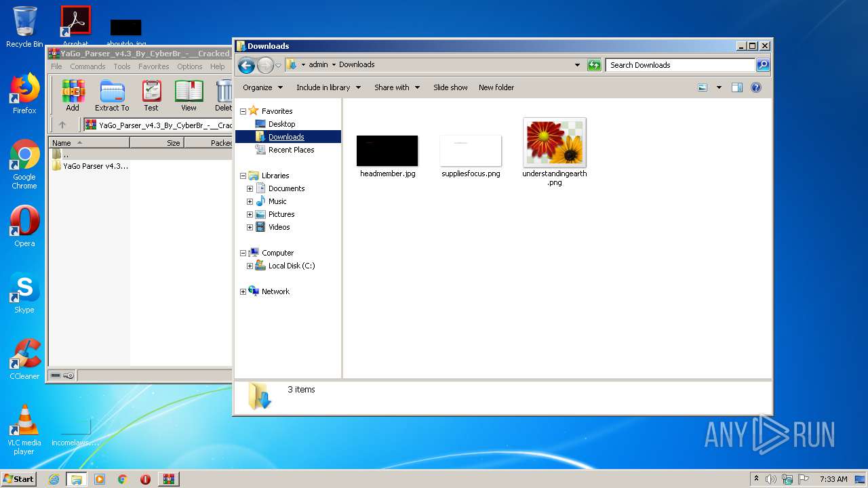868x488 pixels.
Task: Click the WinRAR Delete toolbar icon
Action: [x=223, y=95]
